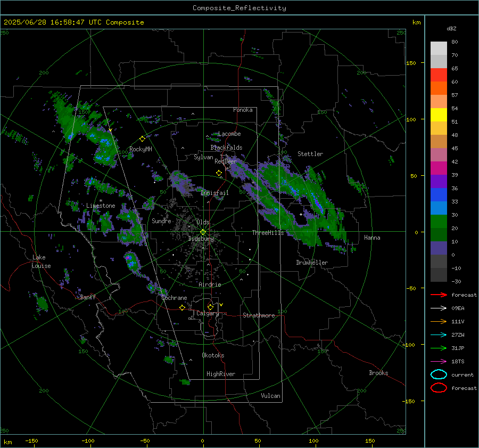This screenshot has height=448, width=479.
Task: Click the km unit label at top right
Action: click(x=416, y=22)
